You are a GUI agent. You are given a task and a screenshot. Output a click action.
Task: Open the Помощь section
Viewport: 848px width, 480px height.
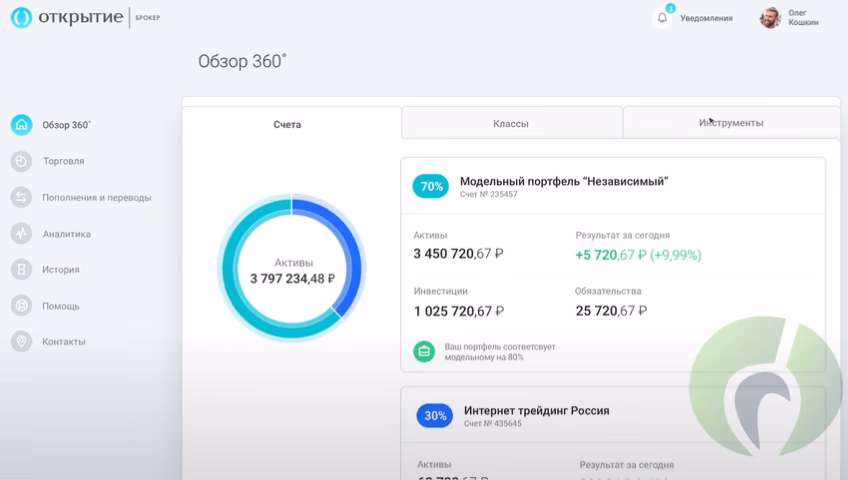(x=61, y=306)
